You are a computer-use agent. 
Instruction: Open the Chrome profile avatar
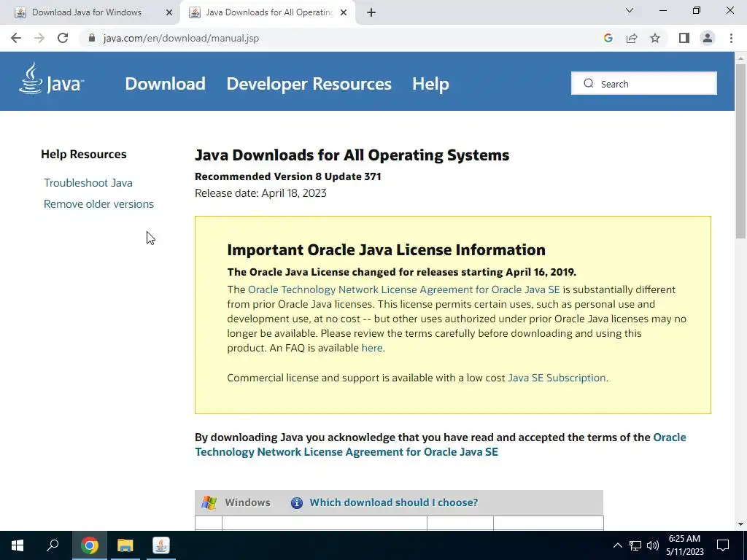pyautogui.click(x=708, y=38)
